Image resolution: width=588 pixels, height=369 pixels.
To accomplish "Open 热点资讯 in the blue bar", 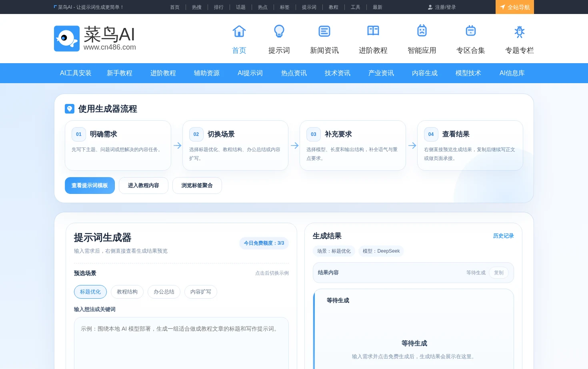I will point(294,73).
